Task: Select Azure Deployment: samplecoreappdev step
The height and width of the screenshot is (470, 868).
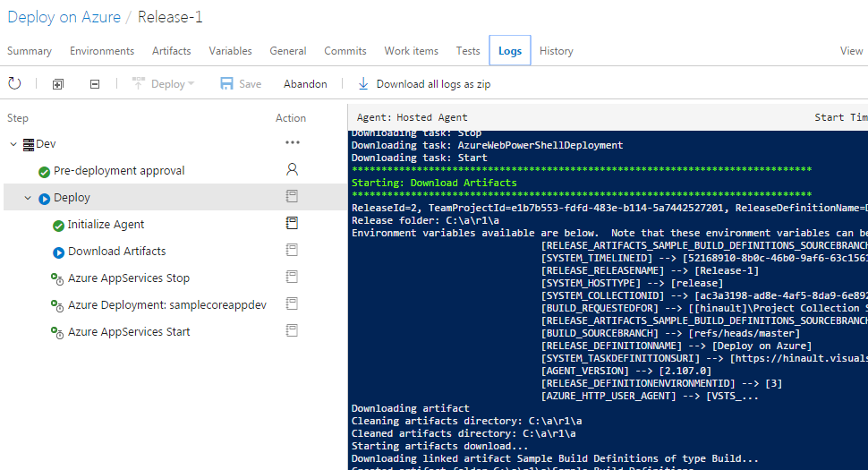Action: tap(167, 305)
